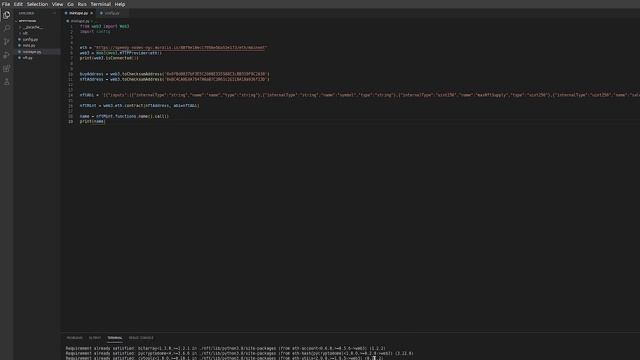The height and width of the screenshot is (360, 640).
Task: Open the Extensions view
Action: [x=7, y=69]
